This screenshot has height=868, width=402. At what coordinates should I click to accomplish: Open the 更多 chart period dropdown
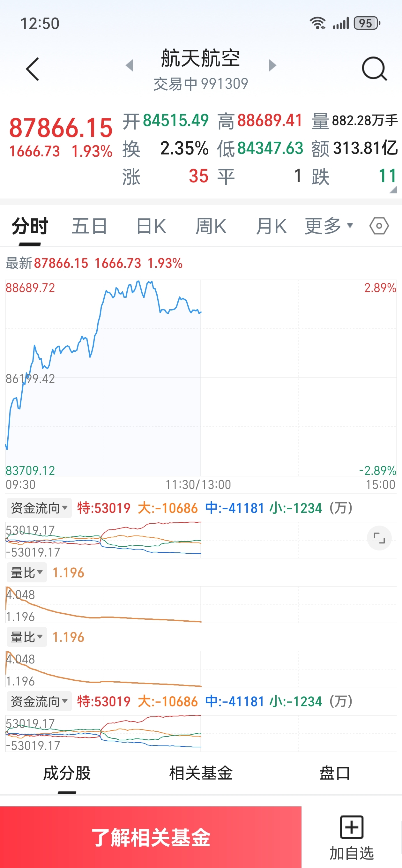[329, 226]
